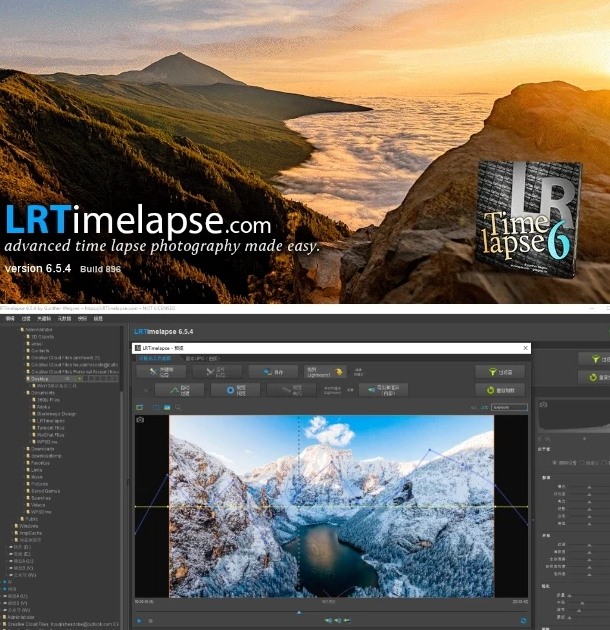Switch to the JPG workflow tab
The image size is (610, 630).
click(203, 358)
